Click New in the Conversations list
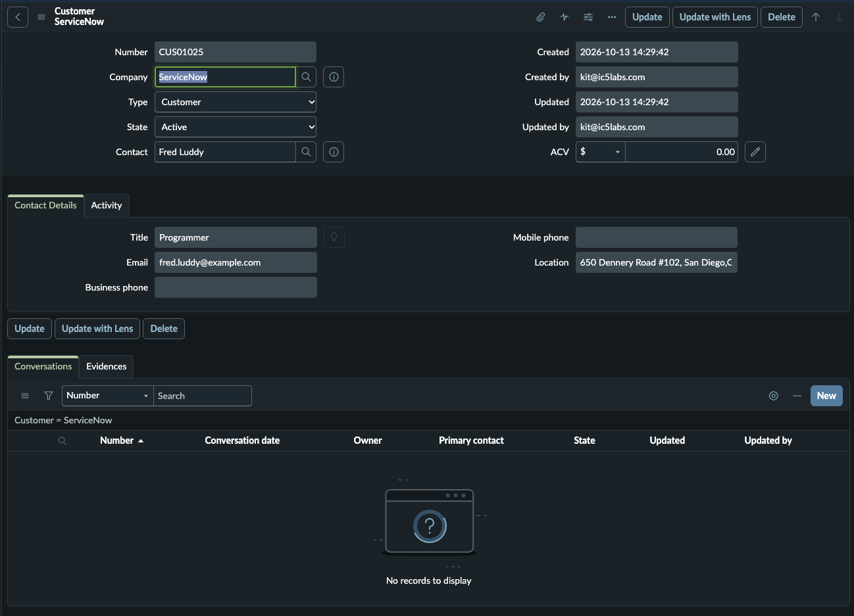The height and width of the screenshot is (616, 854). [x=826, y=396]
